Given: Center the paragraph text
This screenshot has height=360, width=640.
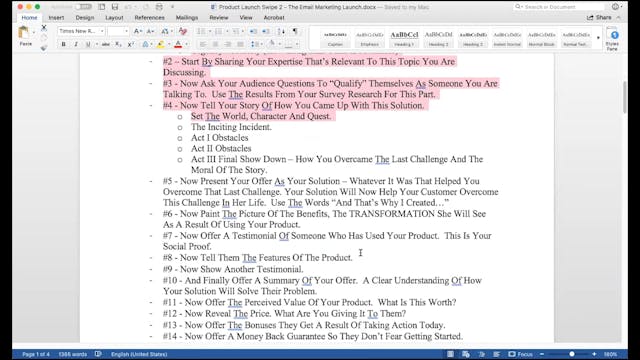Looking at the screenshot, I should pyautogui.click(x=216, y=44).
